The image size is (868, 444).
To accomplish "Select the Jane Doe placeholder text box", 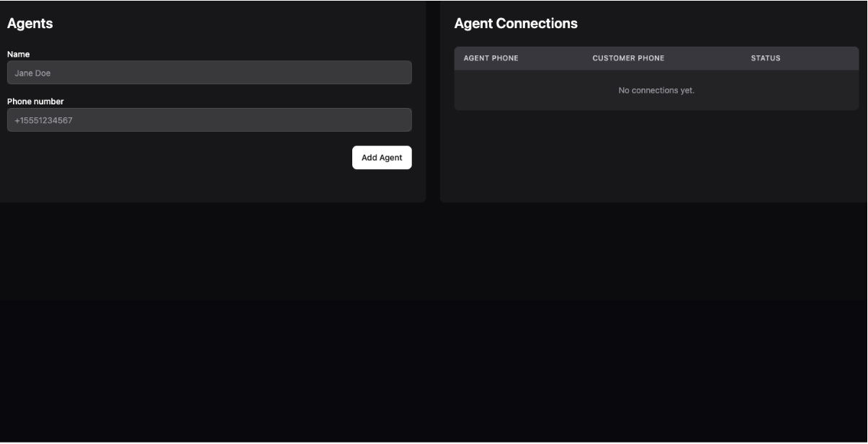I will click(x=208, y=71).
